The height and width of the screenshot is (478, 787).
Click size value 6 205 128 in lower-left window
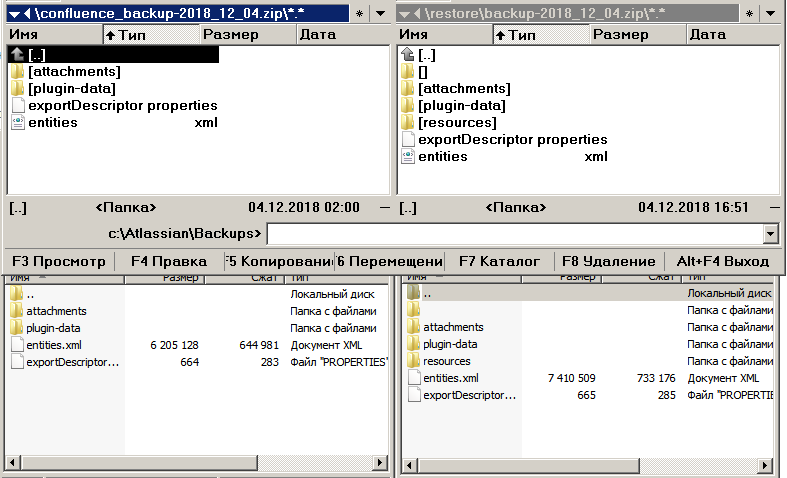pyautogui.click(x=174, y=345)
